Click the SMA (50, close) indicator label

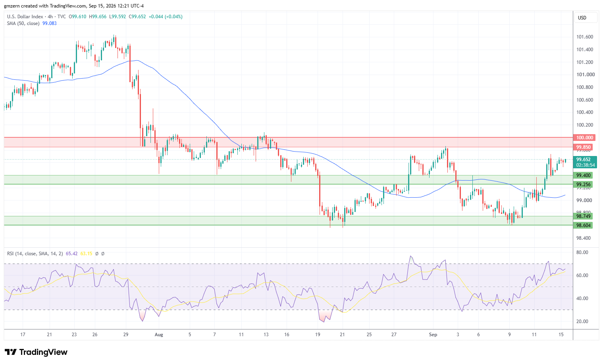[x=23, y=23]
